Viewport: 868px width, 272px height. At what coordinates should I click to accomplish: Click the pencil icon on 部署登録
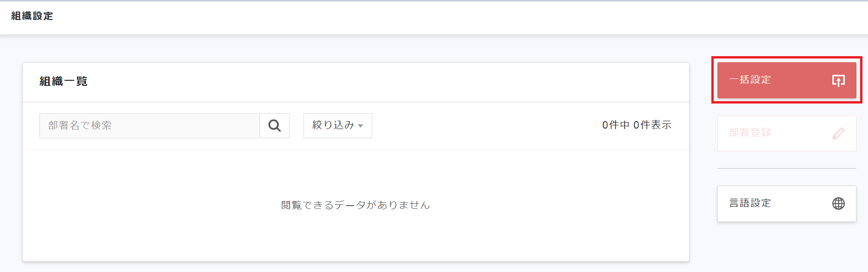[838, 134]
